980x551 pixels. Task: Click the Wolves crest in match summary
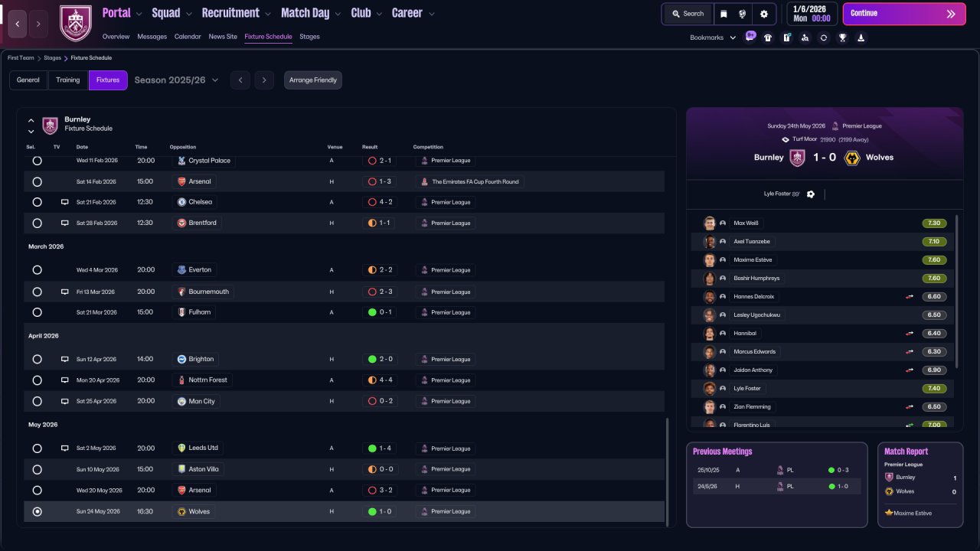click(851, 158)
